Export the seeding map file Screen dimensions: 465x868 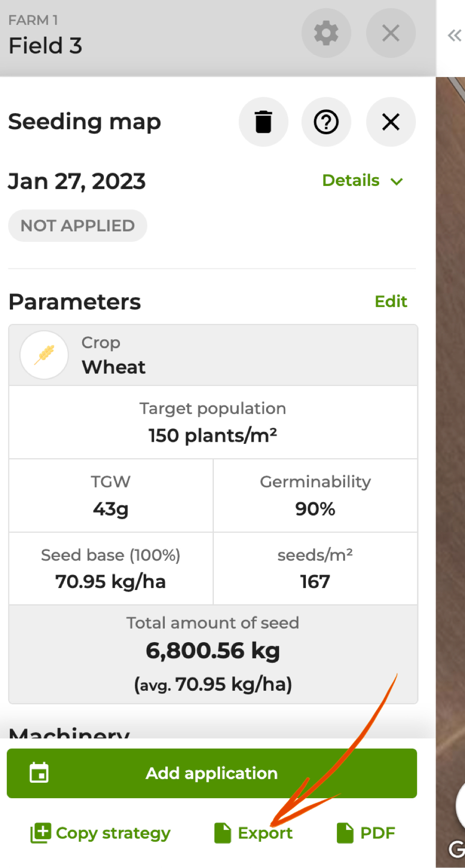coord(265,833)
